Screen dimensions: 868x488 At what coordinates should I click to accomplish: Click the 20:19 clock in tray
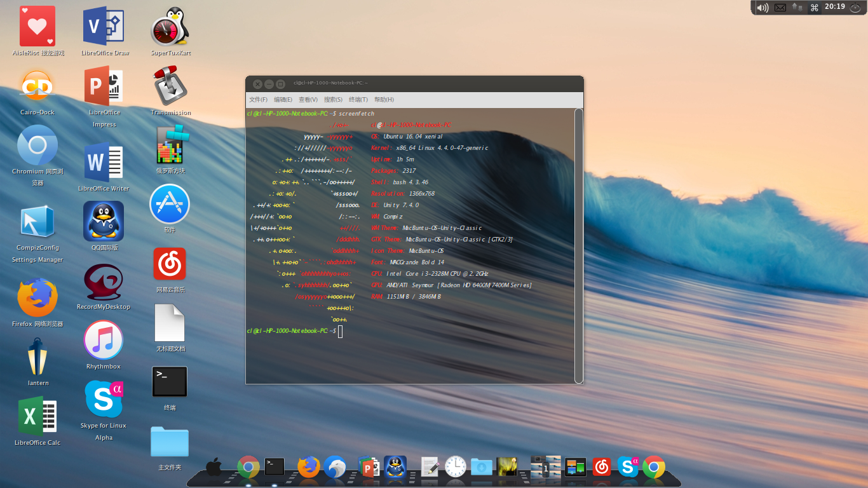coord(835,7)
